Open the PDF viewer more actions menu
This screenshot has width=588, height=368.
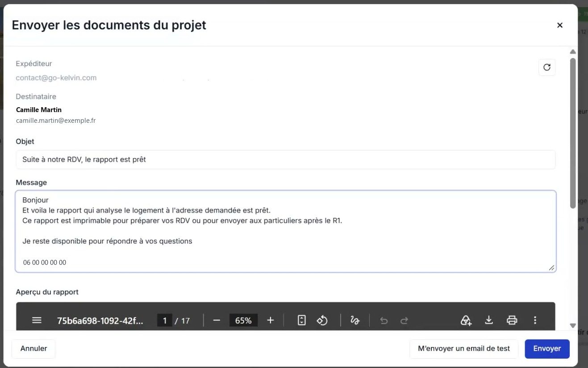(x=535, y=320)
